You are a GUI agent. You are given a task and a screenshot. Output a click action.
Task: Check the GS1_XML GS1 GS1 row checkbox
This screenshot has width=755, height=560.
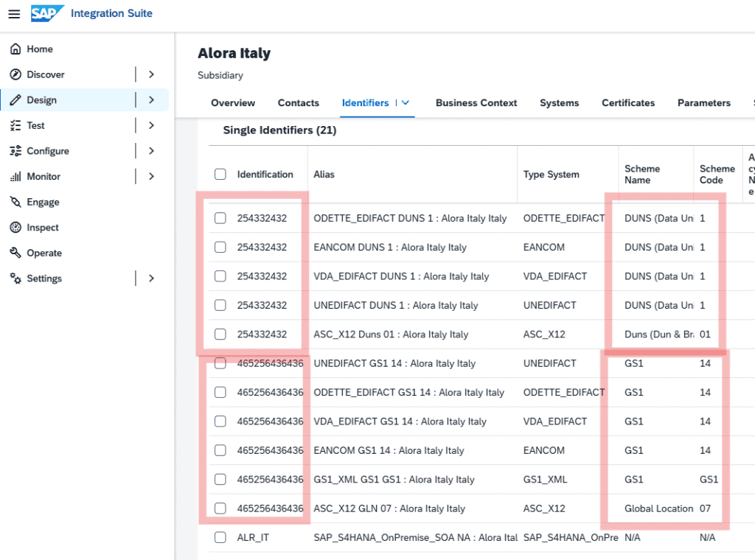tap(220, 479)
